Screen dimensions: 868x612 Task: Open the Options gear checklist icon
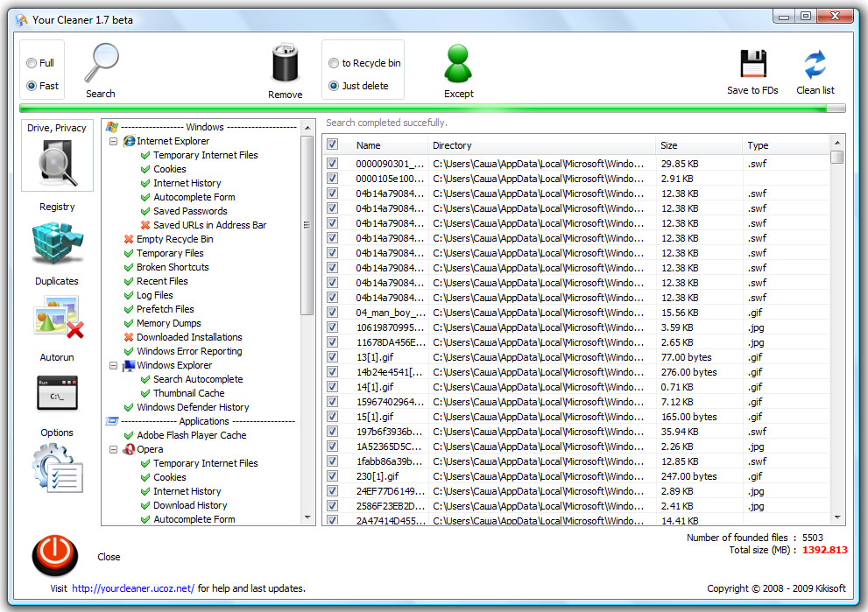tap(58, 469)
